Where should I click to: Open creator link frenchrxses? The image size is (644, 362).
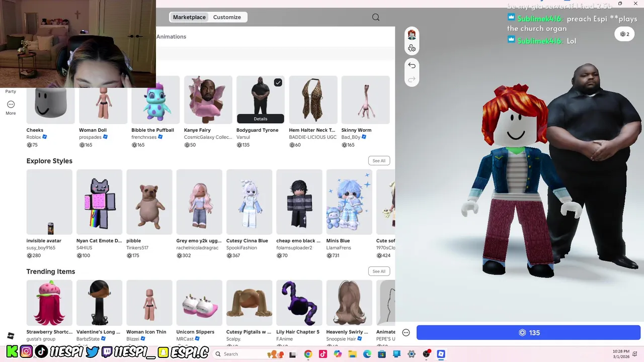pyautogui.click(x=144, y=137)
